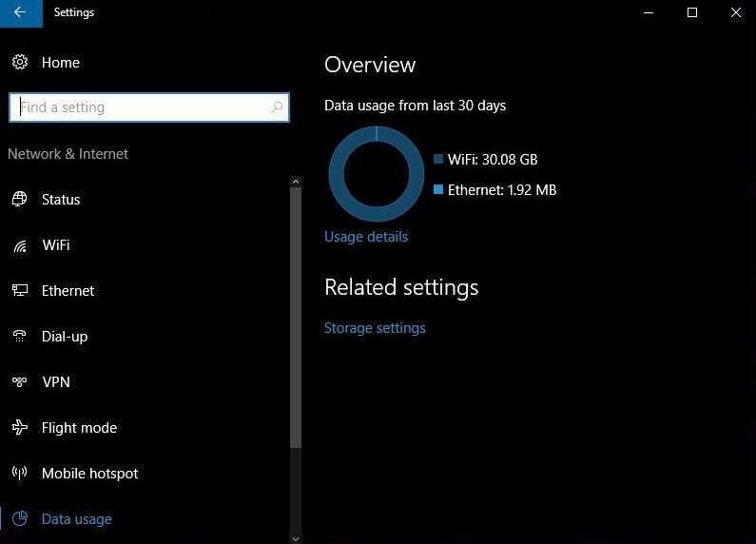Click the WiFi legend color swatch
Viewport: 756px width, 544px height.
(x=438, y=160)
